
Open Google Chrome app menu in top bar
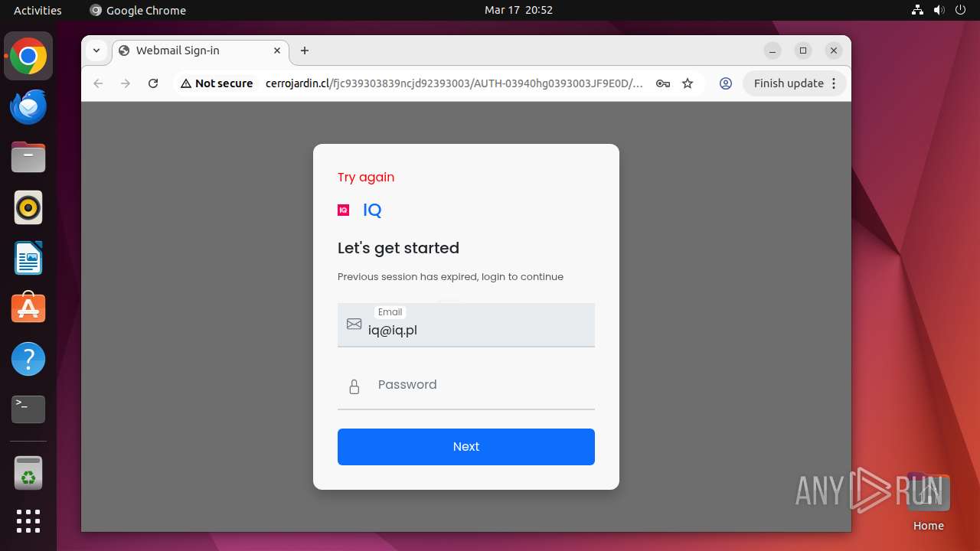pos(138,10)
